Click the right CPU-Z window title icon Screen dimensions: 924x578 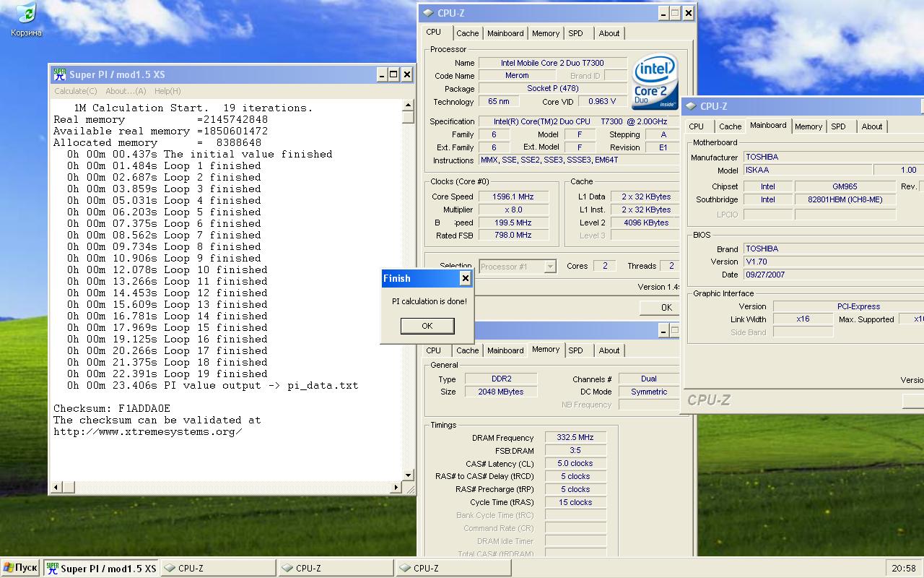(691, 106)
